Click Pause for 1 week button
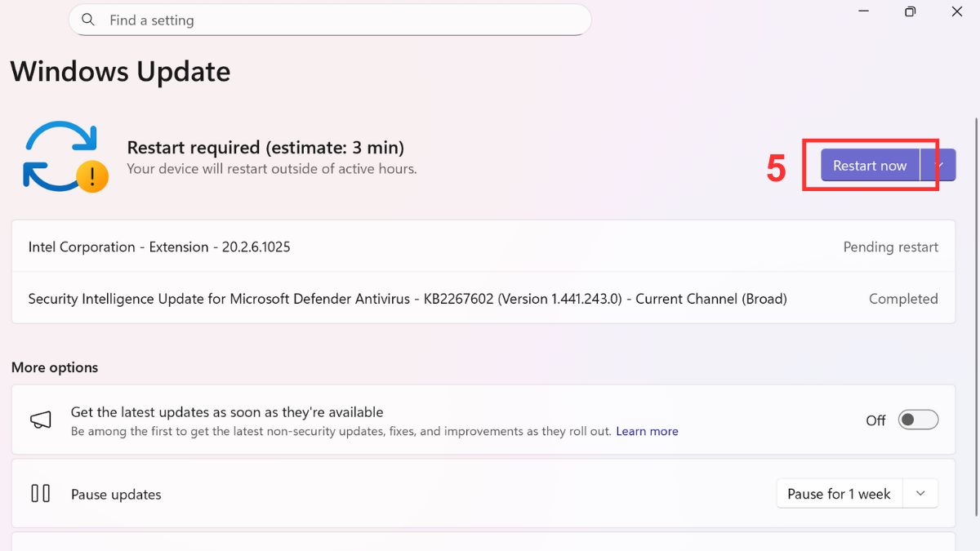This screenshot has height=551, width=980. pos(838,494)
